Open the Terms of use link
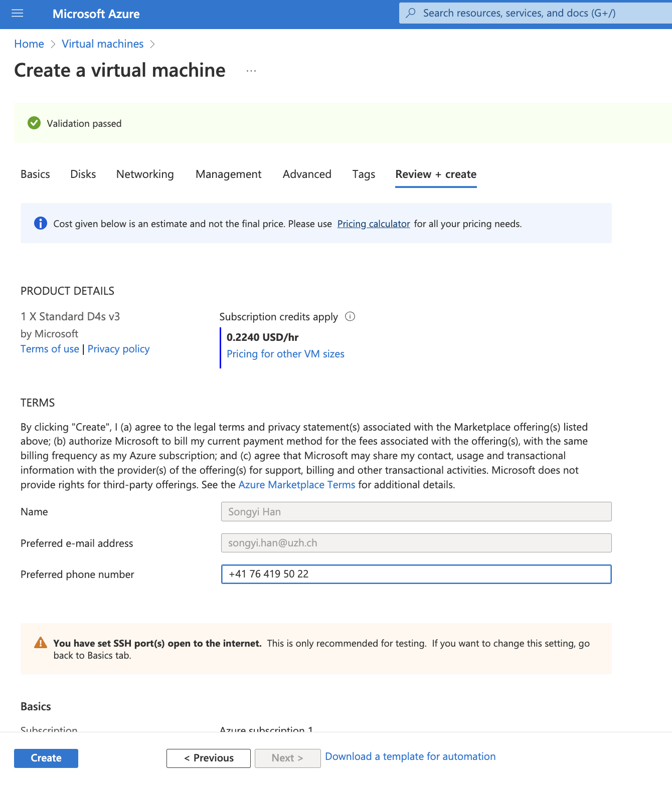 (x=50, y=349)
